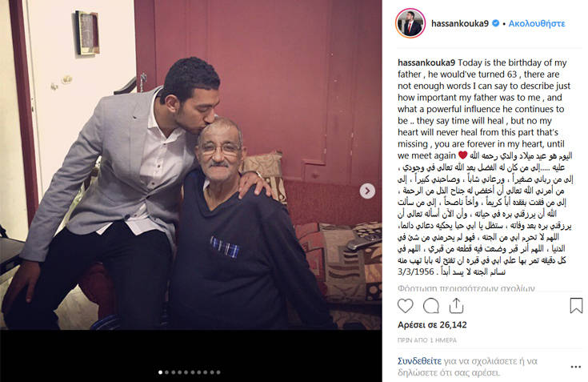Click the main photo of father and son
Image resolution: width=588 pixels, height=382 pixels.
[191, 165]
